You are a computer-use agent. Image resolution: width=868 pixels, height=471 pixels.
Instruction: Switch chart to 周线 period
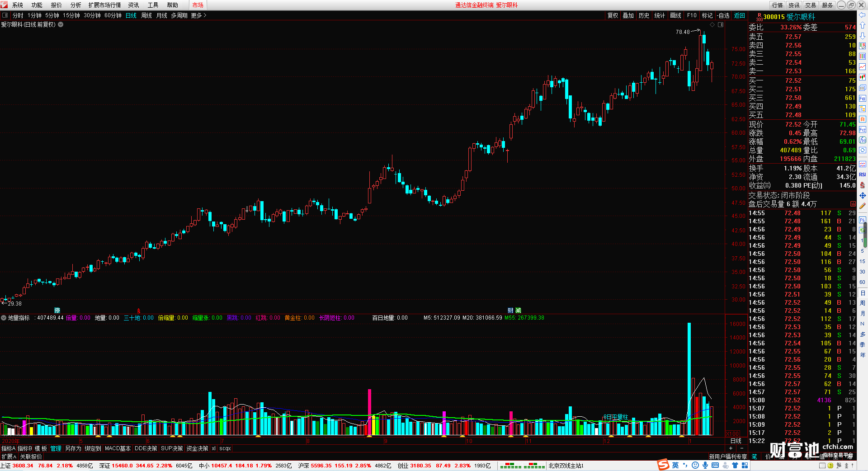[146, 15]
